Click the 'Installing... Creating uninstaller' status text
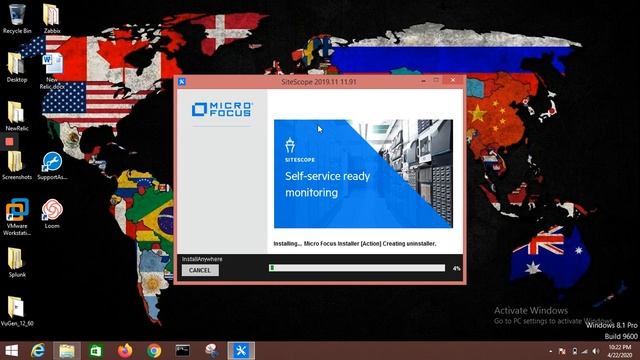 [355, 244]
